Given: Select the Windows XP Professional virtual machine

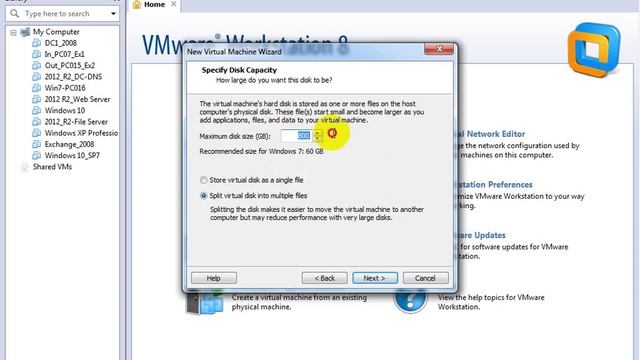Looking at the screenshot, I should [x=81, y=133].
